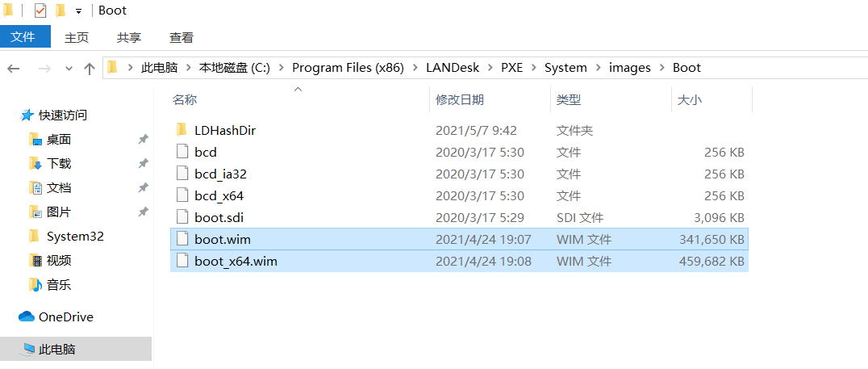
Task: Open the quick access toolbar customize dropdown
Action: click(x=78, y=11)
